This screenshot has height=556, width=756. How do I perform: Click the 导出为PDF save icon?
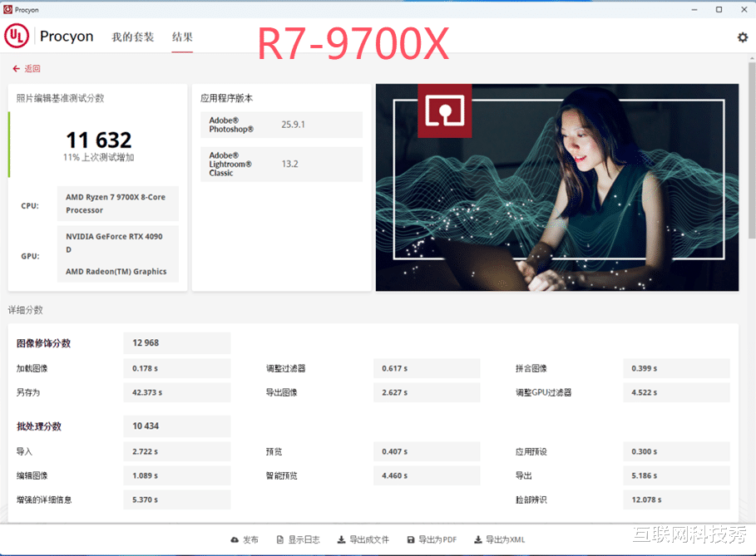(x=411, y=539)
